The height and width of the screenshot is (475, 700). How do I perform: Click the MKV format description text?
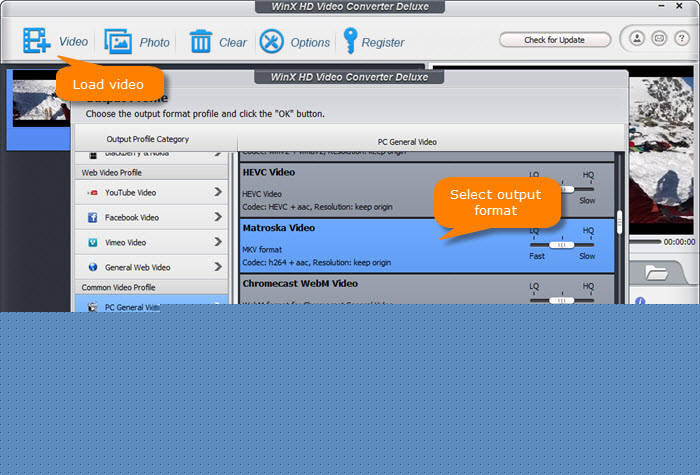coord(262,250)
